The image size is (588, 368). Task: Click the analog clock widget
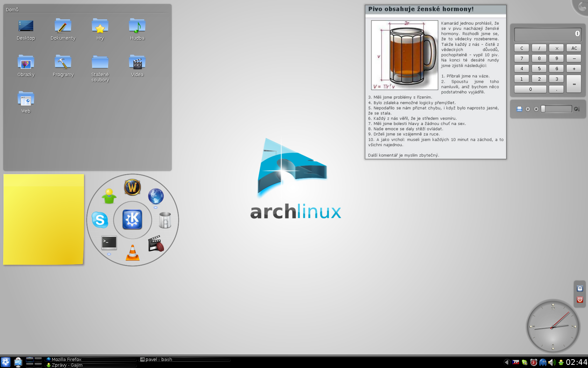pyautogui.click(x=553, y=326)
